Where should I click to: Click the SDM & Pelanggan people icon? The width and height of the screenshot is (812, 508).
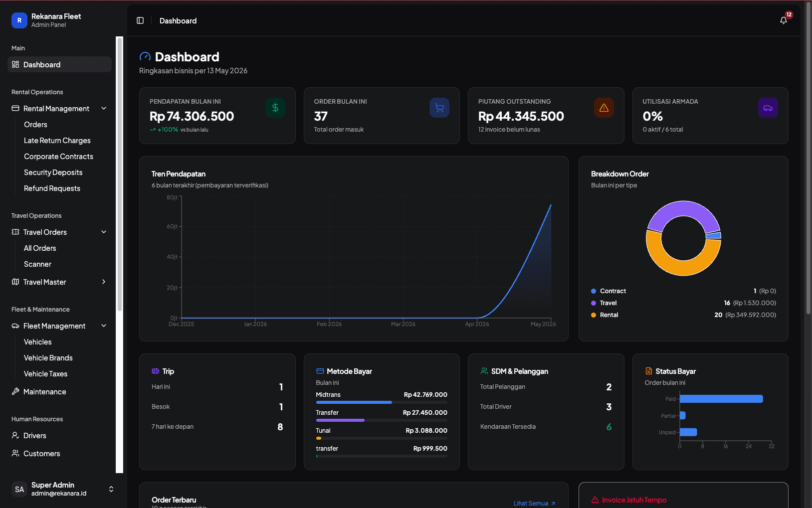click(484, 371)
